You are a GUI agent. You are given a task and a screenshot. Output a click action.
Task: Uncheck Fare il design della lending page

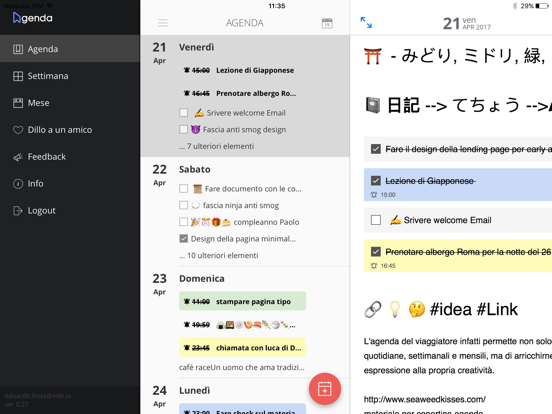(376, 149)
